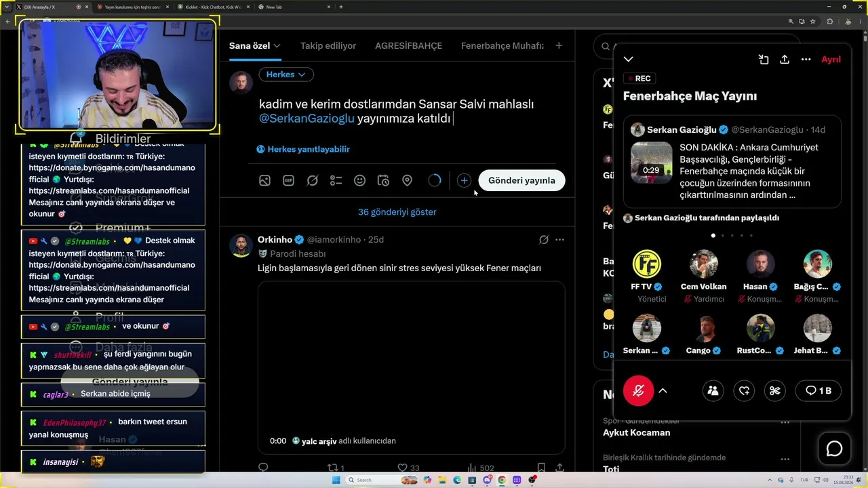Open Windows Start menu
Screen dimensions: 868x488
click(335, 480)
